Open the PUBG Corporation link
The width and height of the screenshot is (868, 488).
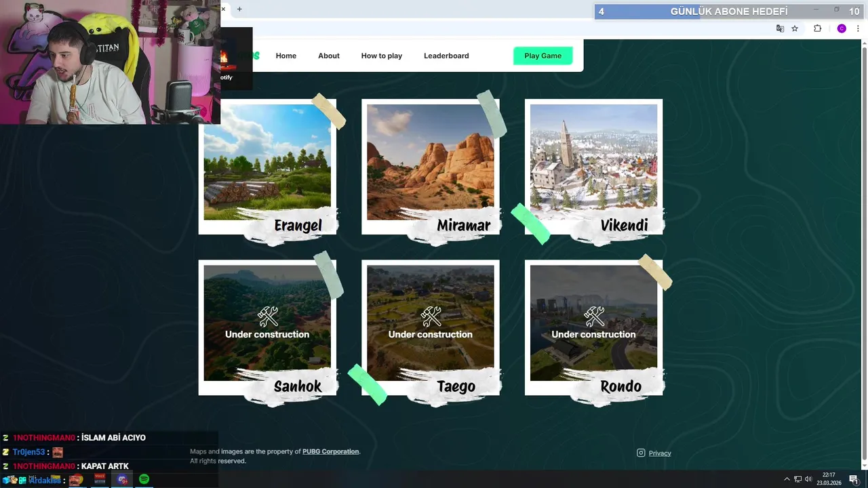pos(331,451)
